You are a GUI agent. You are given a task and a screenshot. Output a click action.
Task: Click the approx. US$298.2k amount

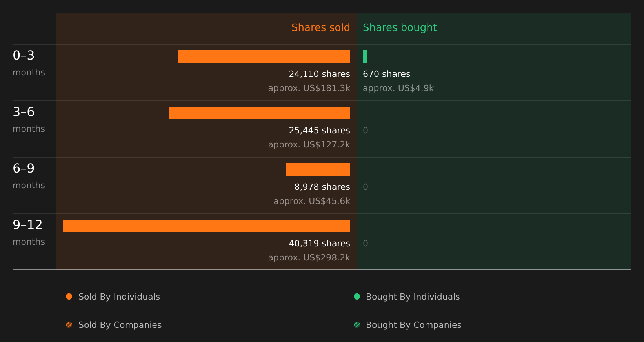[309, 257]
